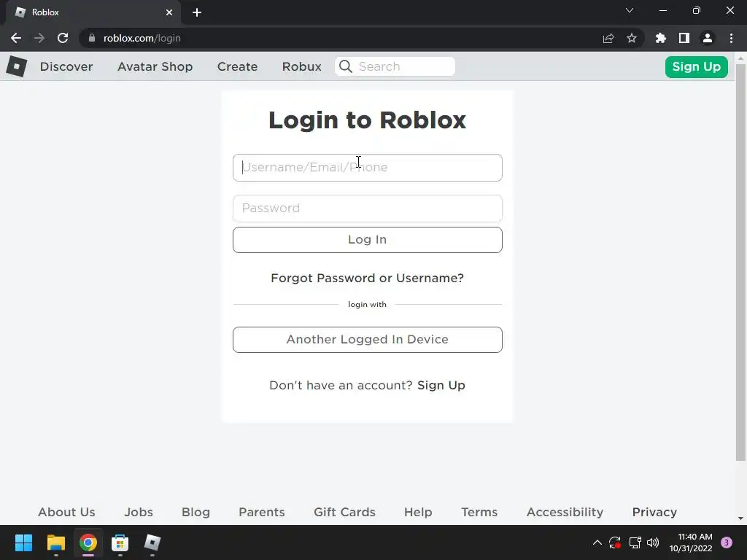Click the sync tray icon with red dot
The height and width of the screenshot is (560, 747).
point(615,542)
